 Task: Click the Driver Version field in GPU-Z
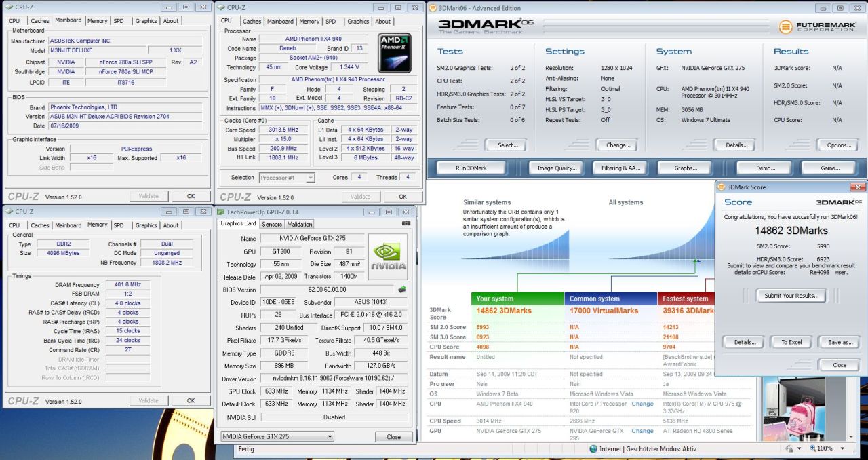coord(333,379)
